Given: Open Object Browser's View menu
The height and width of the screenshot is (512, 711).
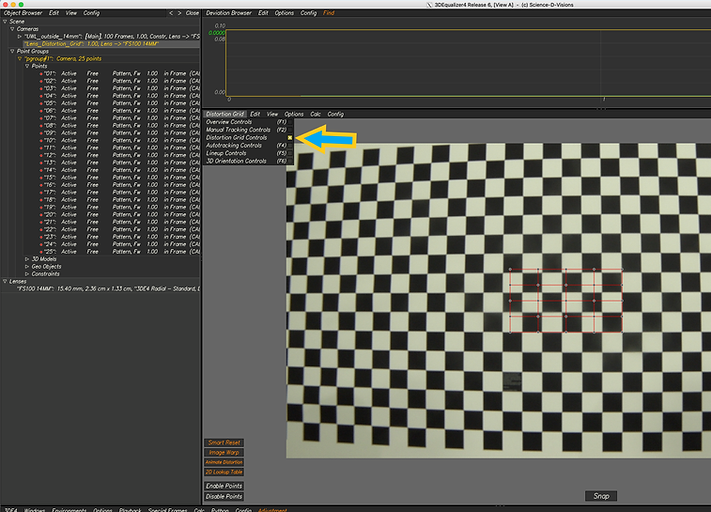Looking at the screenshot, I should tap(71, 13).
